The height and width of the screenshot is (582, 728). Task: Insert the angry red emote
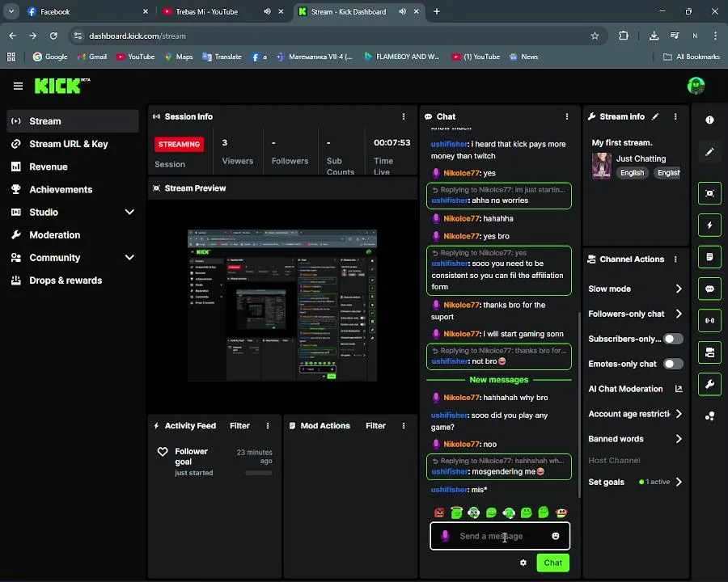pos(439,512)
